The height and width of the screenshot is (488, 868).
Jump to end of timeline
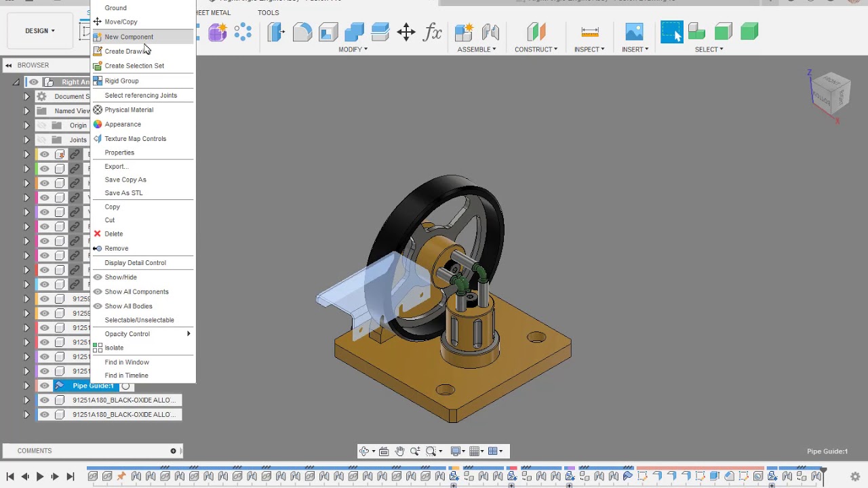point(71,476)
